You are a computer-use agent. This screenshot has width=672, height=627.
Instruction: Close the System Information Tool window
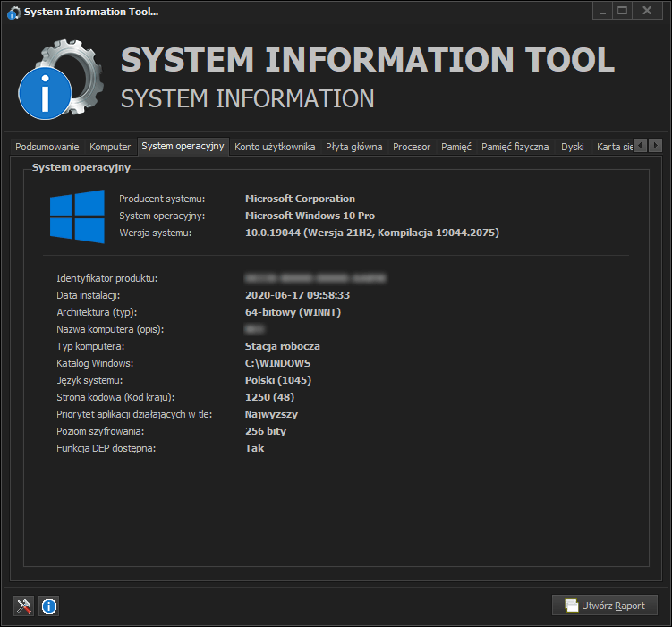tap(647, 11)
